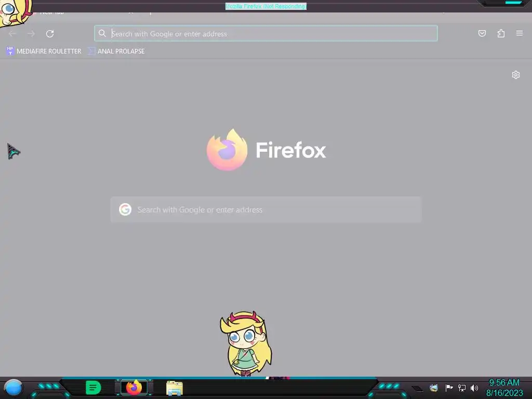This screenshot has height=399, width=532.
Task: Open the second bookmark on the bookmarks toolbar
Action: pos(116,51)
